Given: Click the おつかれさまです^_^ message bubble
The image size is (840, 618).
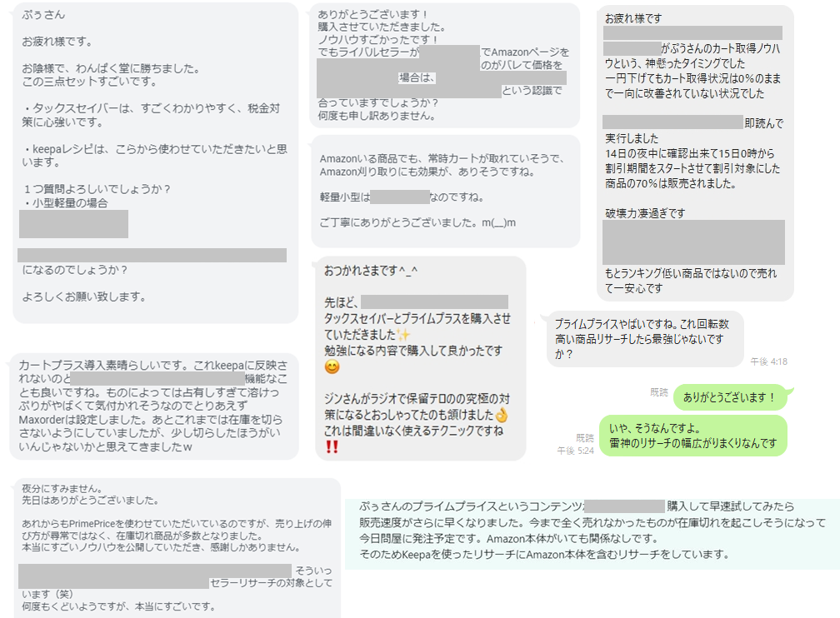Looking at the screenshot, I should 421,358.
